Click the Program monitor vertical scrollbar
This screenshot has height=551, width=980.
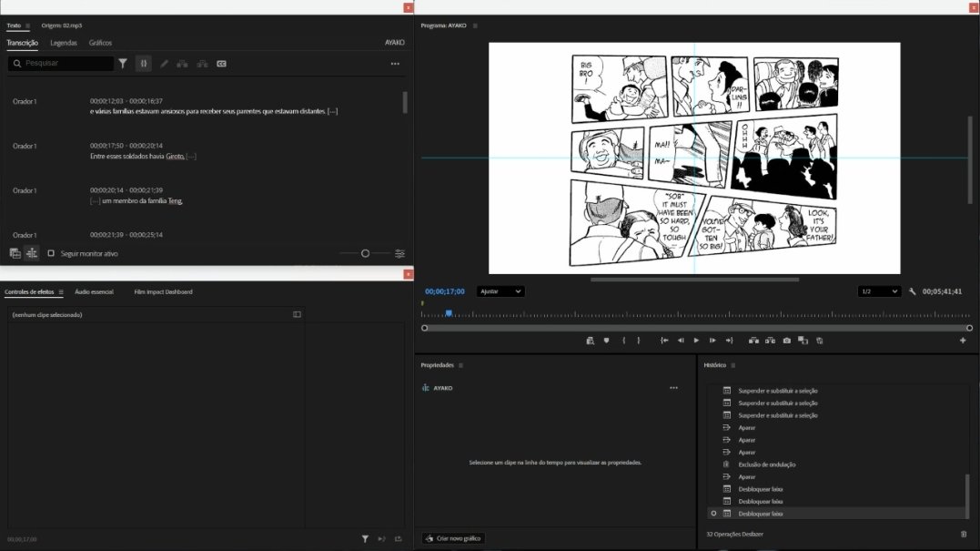tap(970, 159)
